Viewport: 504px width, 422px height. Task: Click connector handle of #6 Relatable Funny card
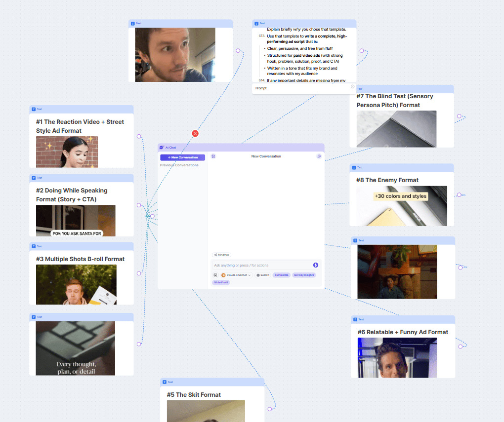(461, 347)
